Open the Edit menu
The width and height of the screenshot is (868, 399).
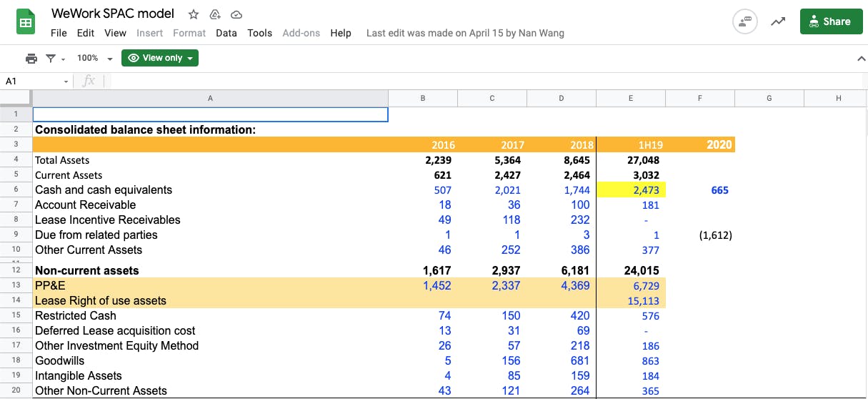86,33
